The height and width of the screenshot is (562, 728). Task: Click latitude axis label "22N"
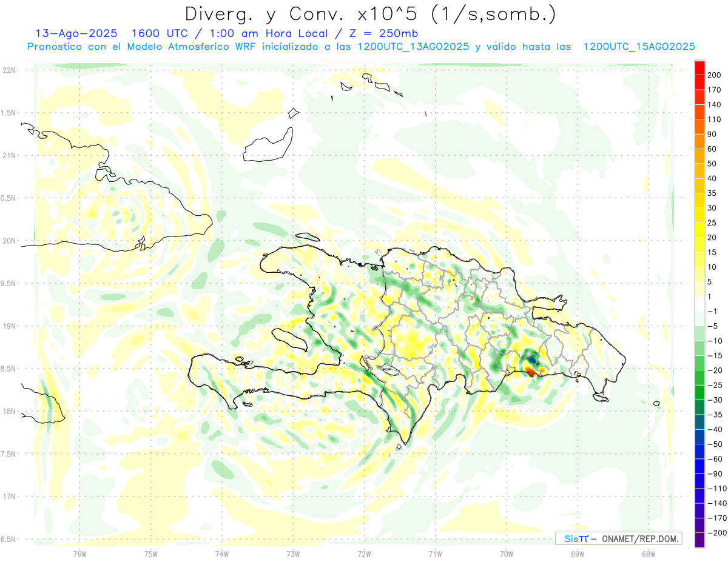pyautogui.click(x=9, y=70)
